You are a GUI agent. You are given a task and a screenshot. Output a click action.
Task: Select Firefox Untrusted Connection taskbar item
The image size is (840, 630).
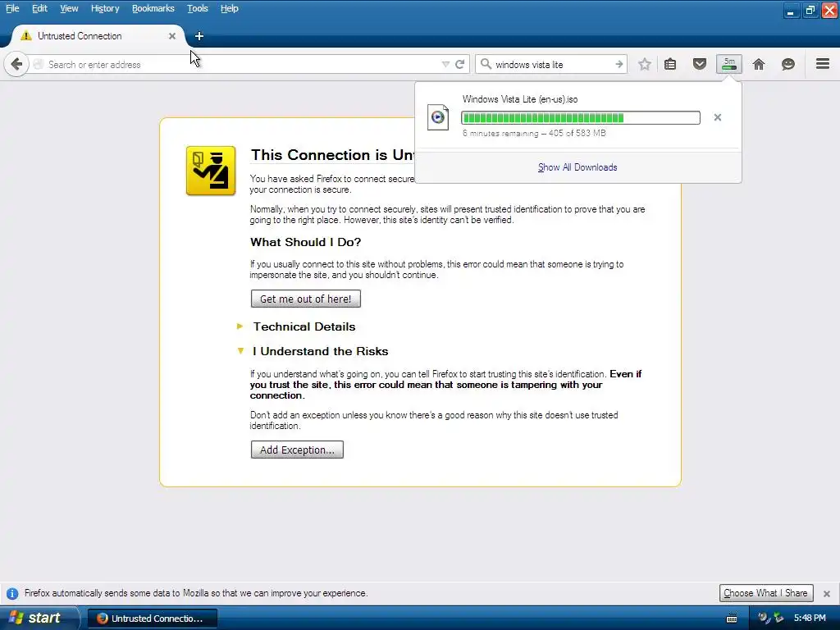point(153,619)
